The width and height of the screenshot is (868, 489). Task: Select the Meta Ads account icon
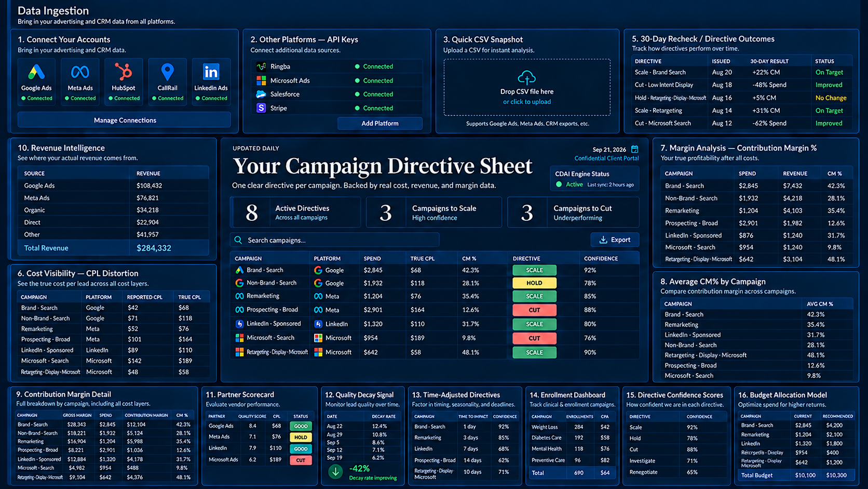(80, 72)
